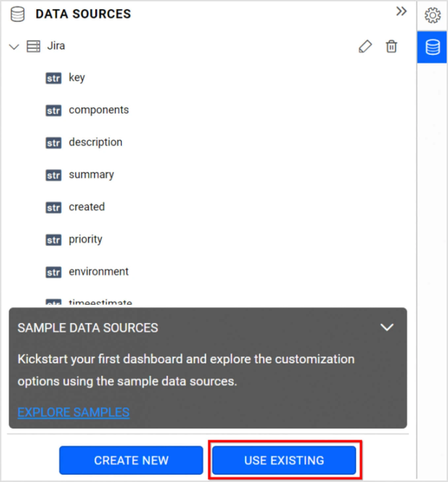The height and width of the screenshot is (482, 448).
Task: Click the Jira data source name
Action: coord(56,46)
